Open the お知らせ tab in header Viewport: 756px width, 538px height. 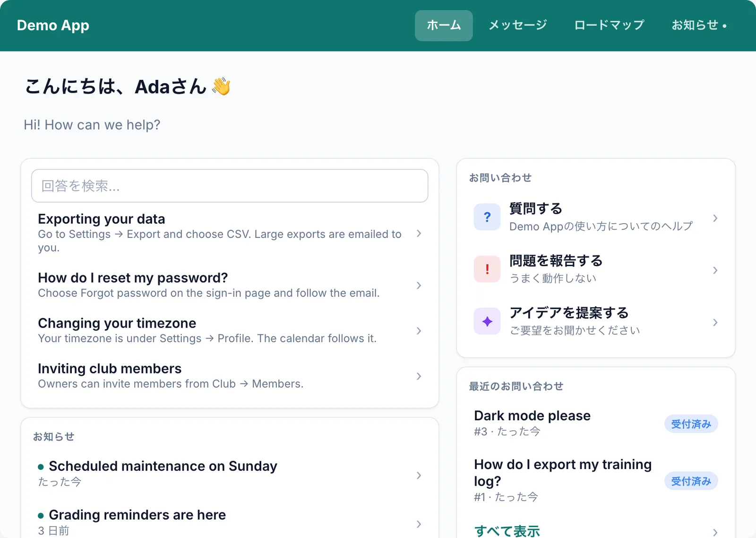tap(699, 25)
